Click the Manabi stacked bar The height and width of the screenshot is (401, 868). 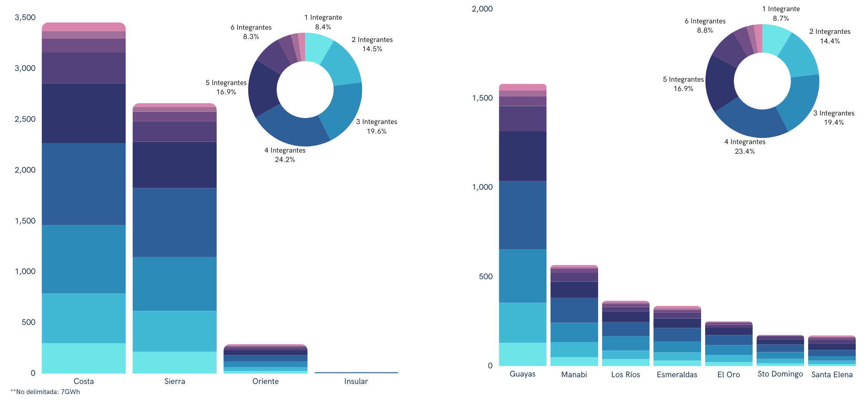(574, 316)
